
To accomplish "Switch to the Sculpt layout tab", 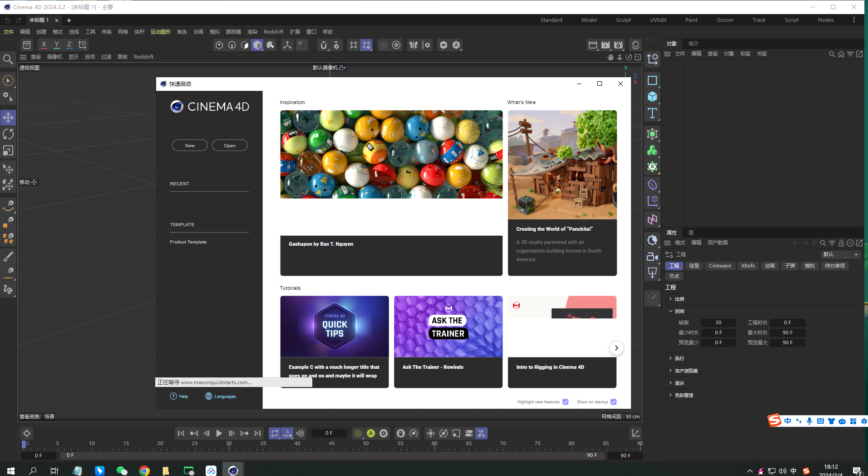I will pyautogui.click(x=623, y=20).
